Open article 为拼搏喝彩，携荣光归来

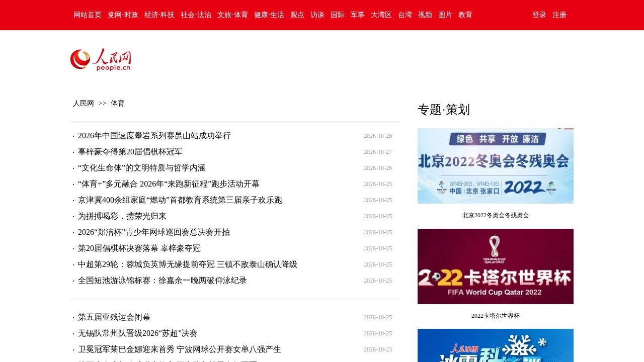click(122, 216)
